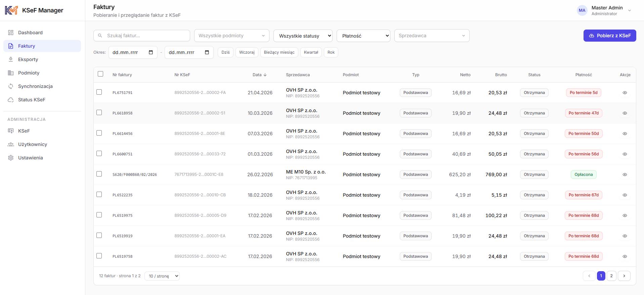Open Ustawienia in the sidebar
Image resolution: width=644 pixels, height=295 pixels.
click(x=42, y=158)
